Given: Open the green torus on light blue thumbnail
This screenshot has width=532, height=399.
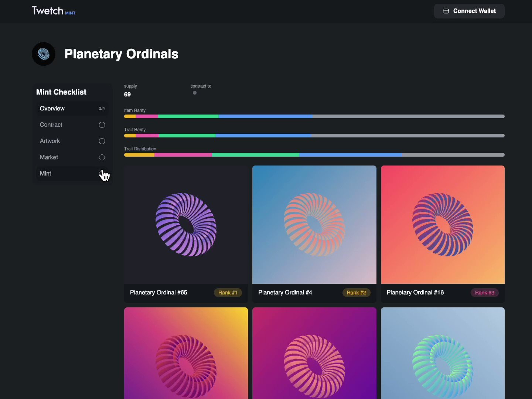Looking at the screenshot, I should pos(443,353).
